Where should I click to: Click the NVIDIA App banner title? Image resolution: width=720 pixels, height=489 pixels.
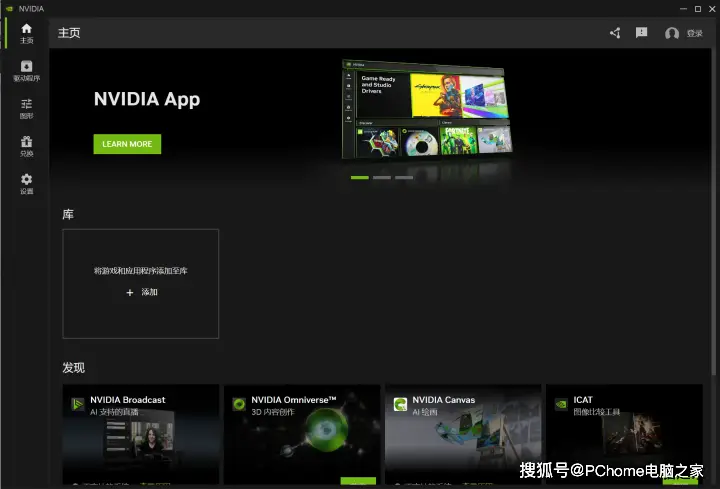(x=147, y=99)
